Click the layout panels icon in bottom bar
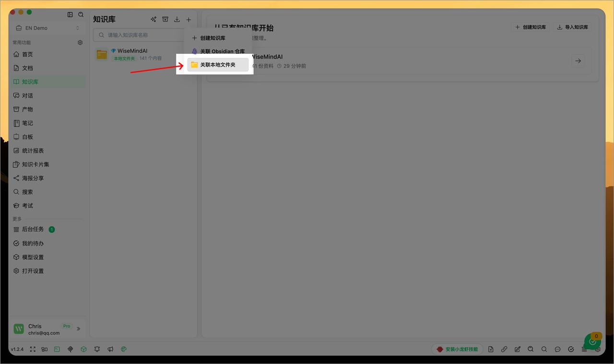Viewport: 614px width, 364px height. coord(45,349)
